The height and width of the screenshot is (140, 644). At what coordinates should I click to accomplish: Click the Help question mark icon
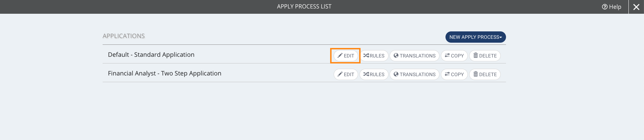(x=605, y=7)
